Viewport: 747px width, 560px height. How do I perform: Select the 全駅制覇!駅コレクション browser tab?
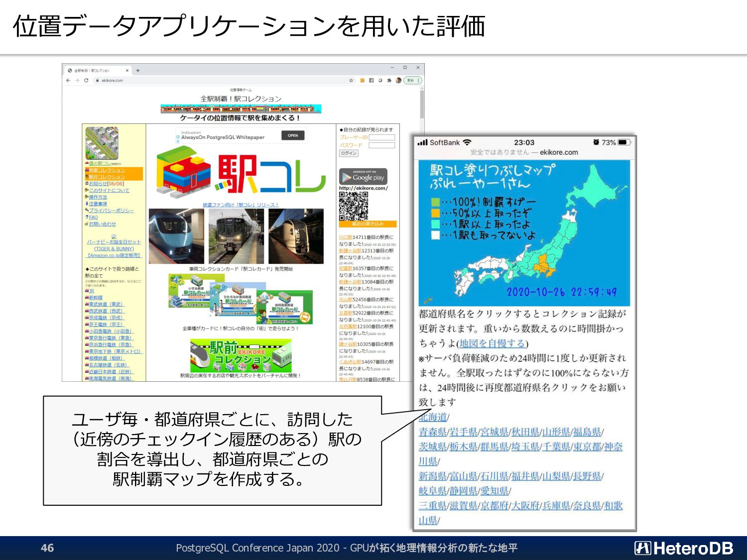click(x=98, y=71)
